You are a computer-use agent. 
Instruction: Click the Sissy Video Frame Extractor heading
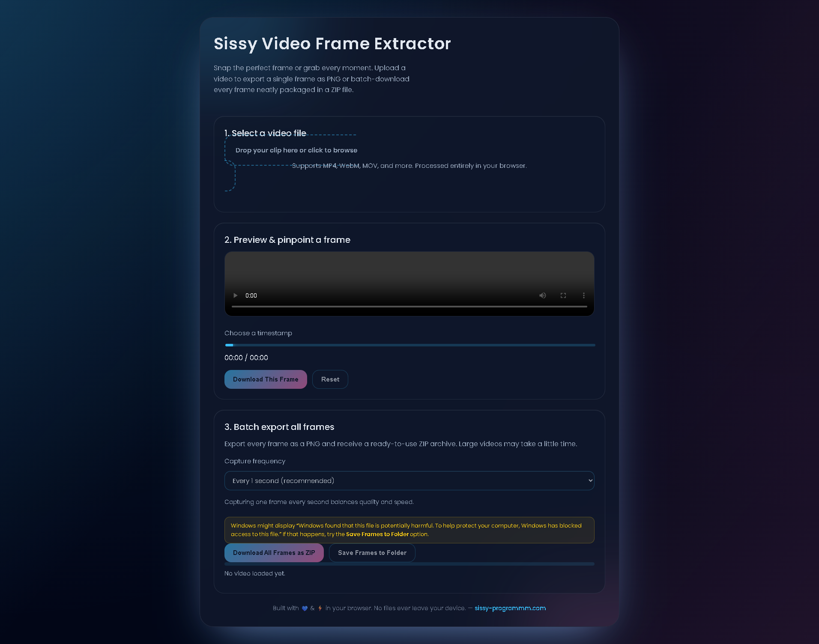pos(332,44)
